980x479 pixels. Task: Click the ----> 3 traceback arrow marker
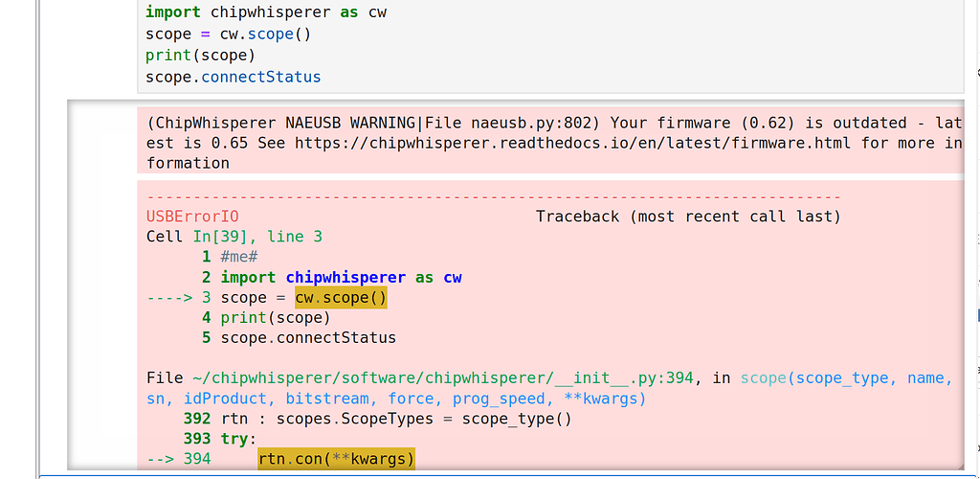coord(177,298)
